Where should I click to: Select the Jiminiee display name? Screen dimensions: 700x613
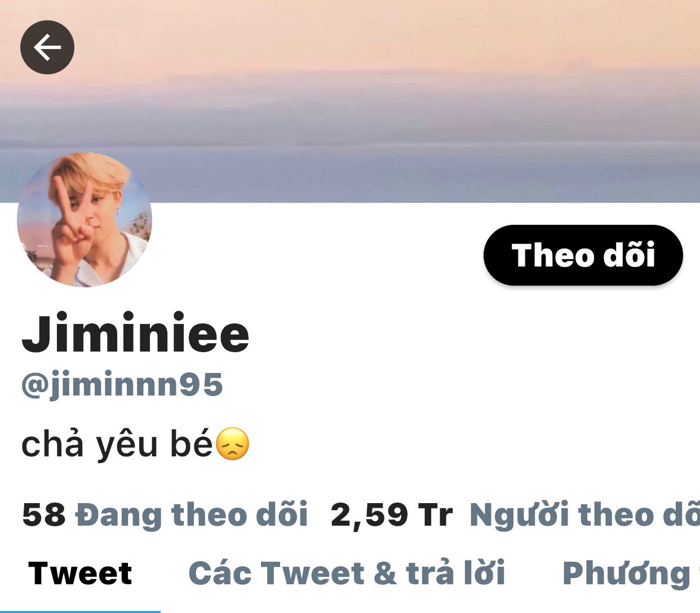(x=135, y=333)
